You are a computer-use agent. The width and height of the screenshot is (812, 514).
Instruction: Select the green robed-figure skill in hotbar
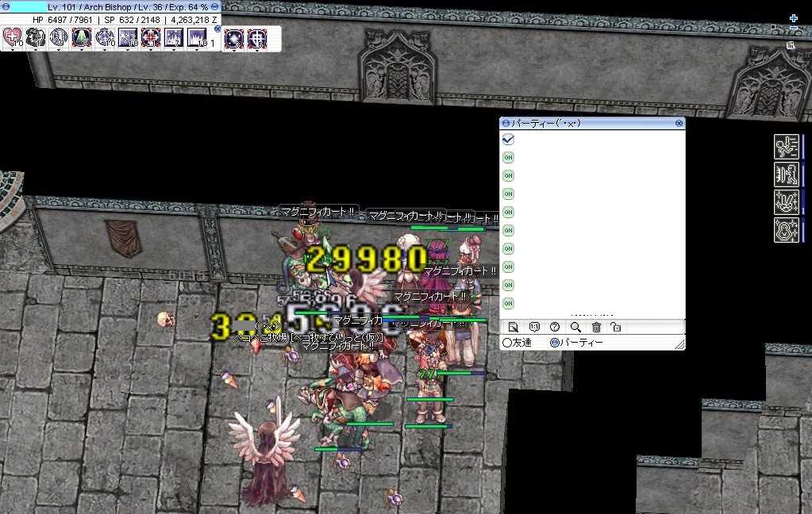coord(81,38)
